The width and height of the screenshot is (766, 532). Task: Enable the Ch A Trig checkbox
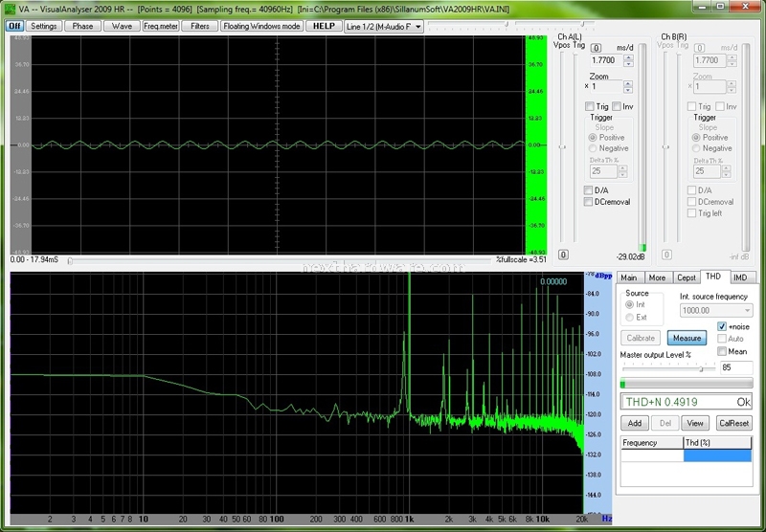click(x=590, y=106)
